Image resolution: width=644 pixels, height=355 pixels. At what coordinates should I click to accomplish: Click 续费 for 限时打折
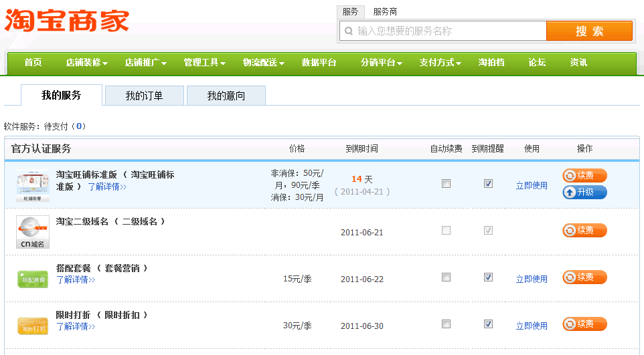tap(584, 324)
